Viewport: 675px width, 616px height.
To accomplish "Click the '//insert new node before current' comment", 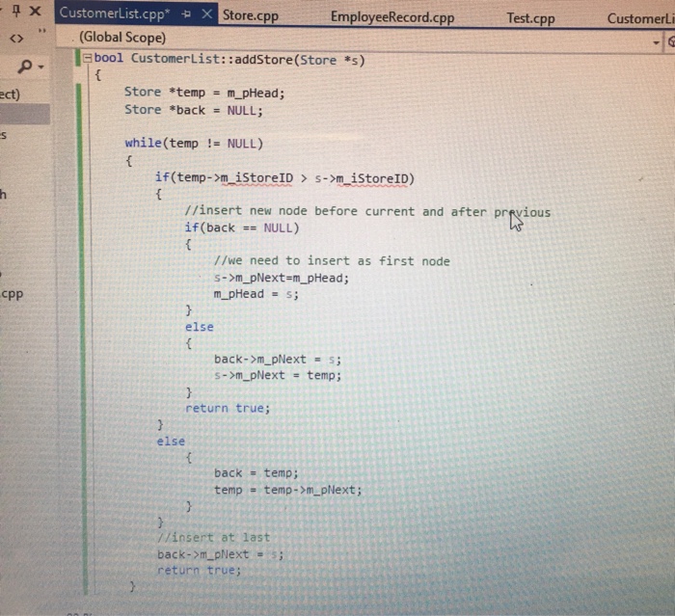I will click(367, 211).
